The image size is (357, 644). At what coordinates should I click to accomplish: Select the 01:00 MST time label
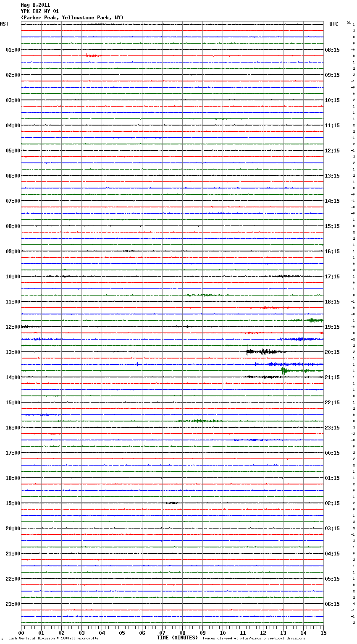pos(13,50)
